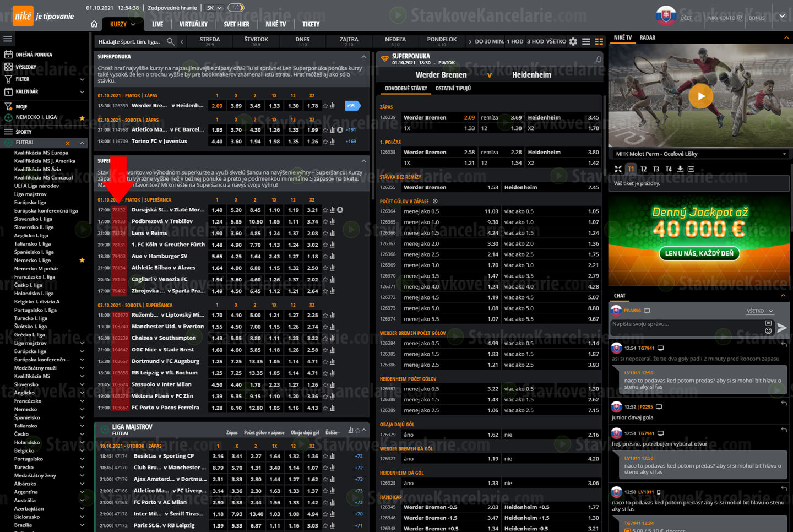793x532 pixels.
Task: Open DNEŠNÁ PONUKA calendar icon
Action: click(8, 55)
